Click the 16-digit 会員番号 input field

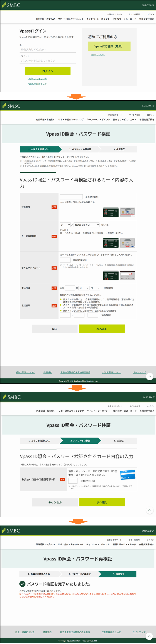point(71,197)
